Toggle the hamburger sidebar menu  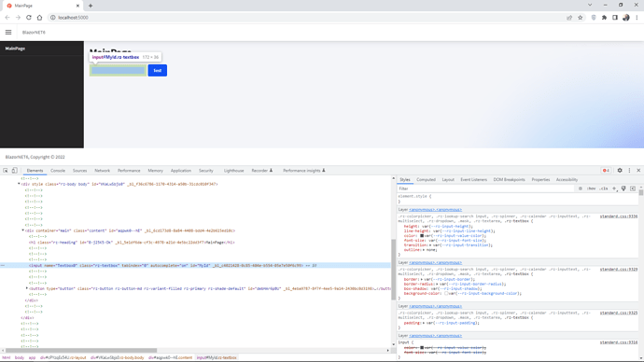8,32
